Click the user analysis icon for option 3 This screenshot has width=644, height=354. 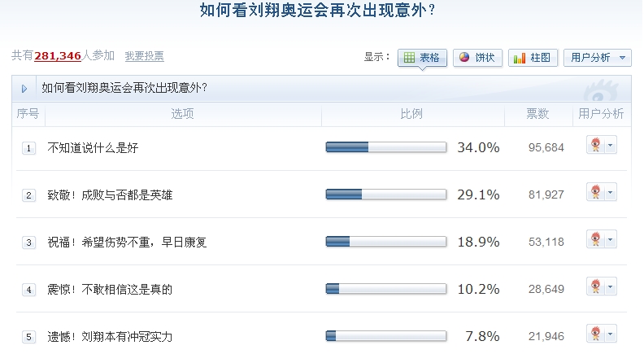596,239
